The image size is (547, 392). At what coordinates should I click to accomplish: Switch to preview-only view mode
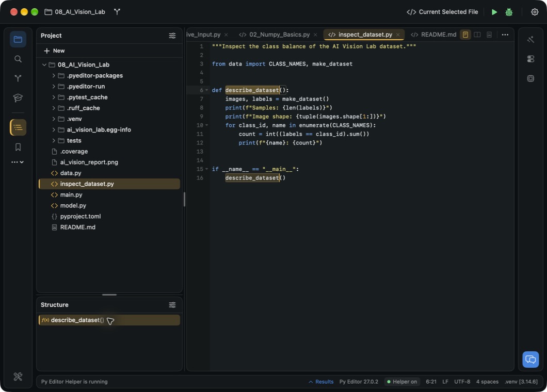pyautogui.click(x=489, y=35)
